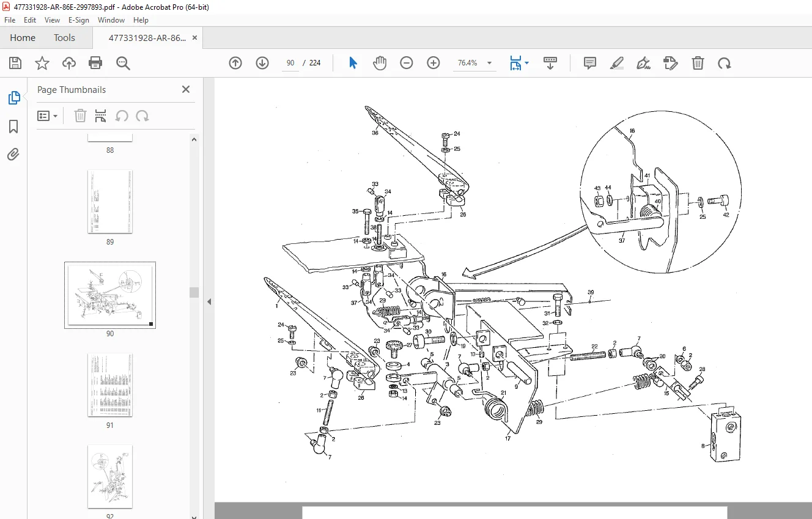This screenshot has height=519, width=812.
Task: Open the Edit menu
Action: tap(30, 20)
